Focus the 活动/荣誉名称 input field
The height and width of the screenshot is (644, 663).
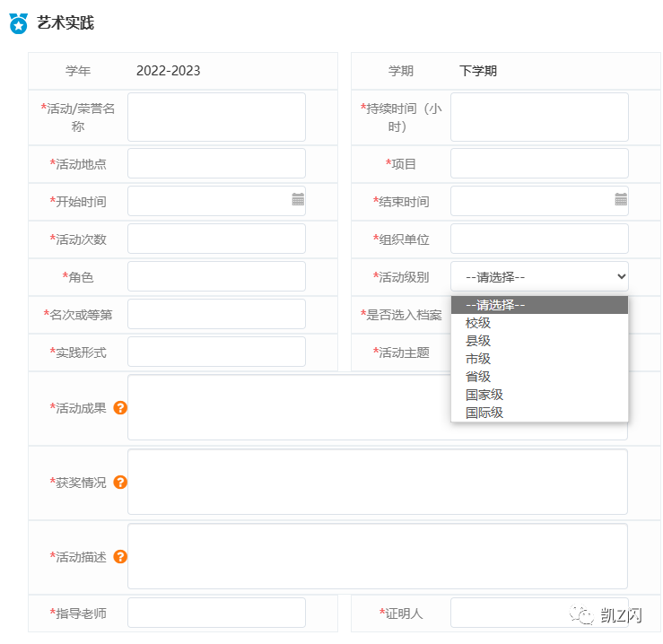(216, 117)
